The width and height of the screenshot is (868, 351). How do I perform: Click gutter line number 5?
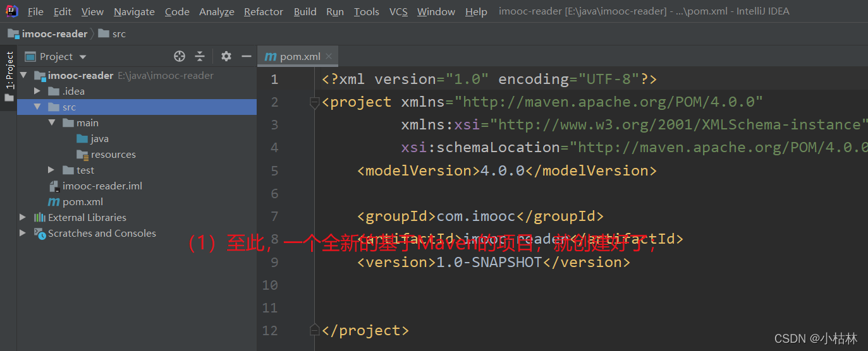pyautogui.click(x=274, y=170)
